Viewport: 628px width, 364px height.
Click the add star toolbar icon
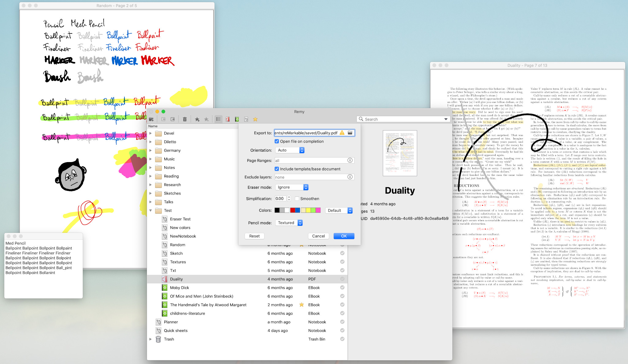coord(197,119)
